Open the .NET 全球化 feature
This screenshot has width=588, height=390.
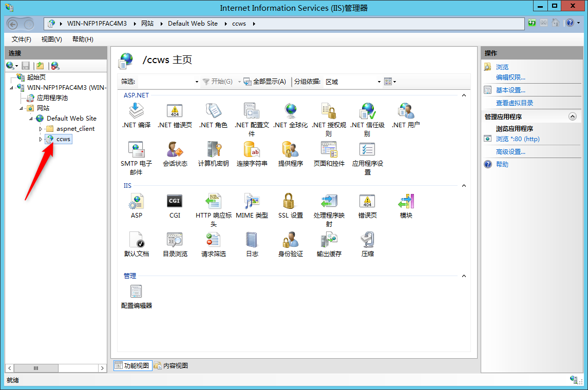coord(290,116)
